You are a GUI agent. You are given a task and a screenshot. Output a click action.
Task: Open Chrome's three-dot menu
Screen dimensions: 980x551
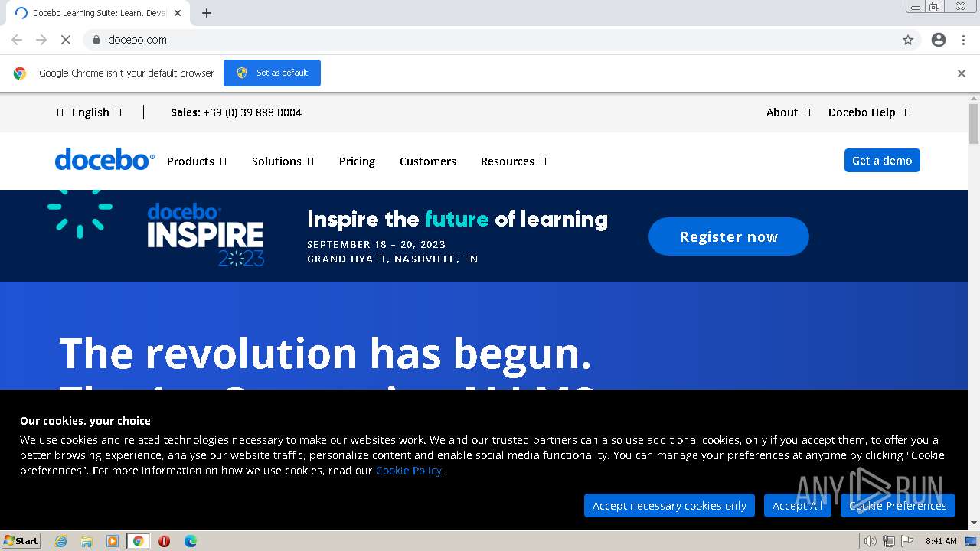click(x=963, y=40)
